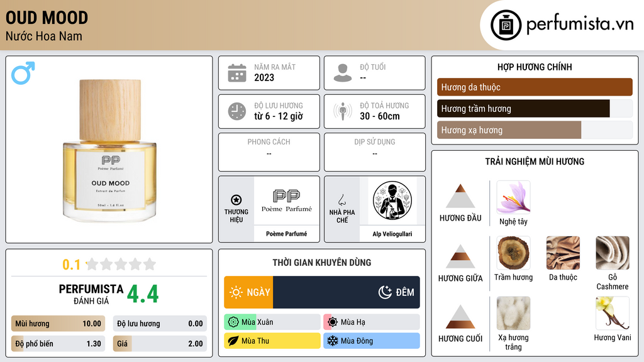
Task: Open the Alp Veliogullari perfumer name link
Action: pyautogui.click(x=392, y=234)
